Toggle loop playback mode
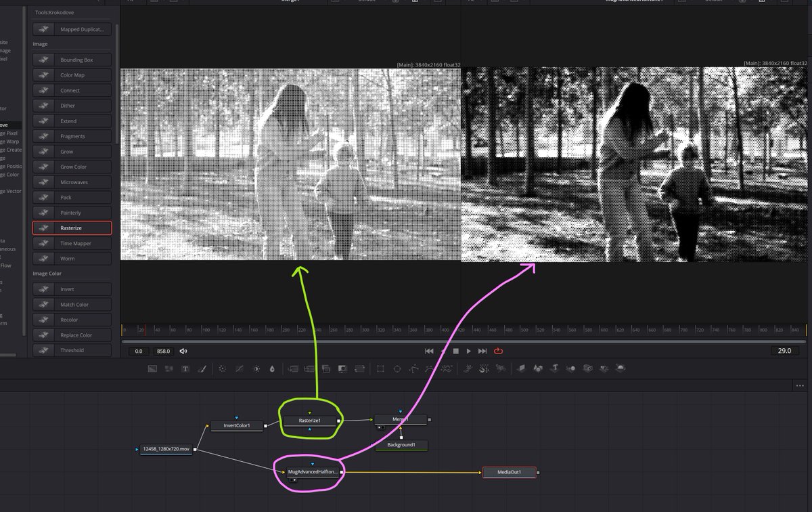Screen dimensions: 812x512 click(499, 351)
